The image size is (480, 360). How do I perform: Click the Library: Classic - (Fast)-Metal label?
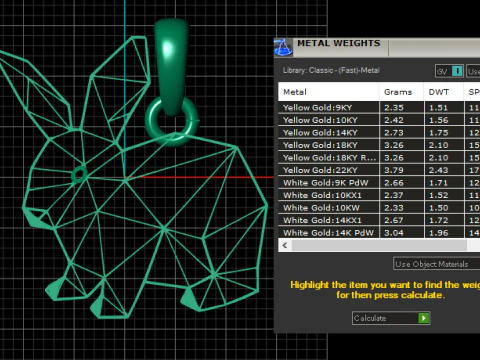click(x=331, y=70)
